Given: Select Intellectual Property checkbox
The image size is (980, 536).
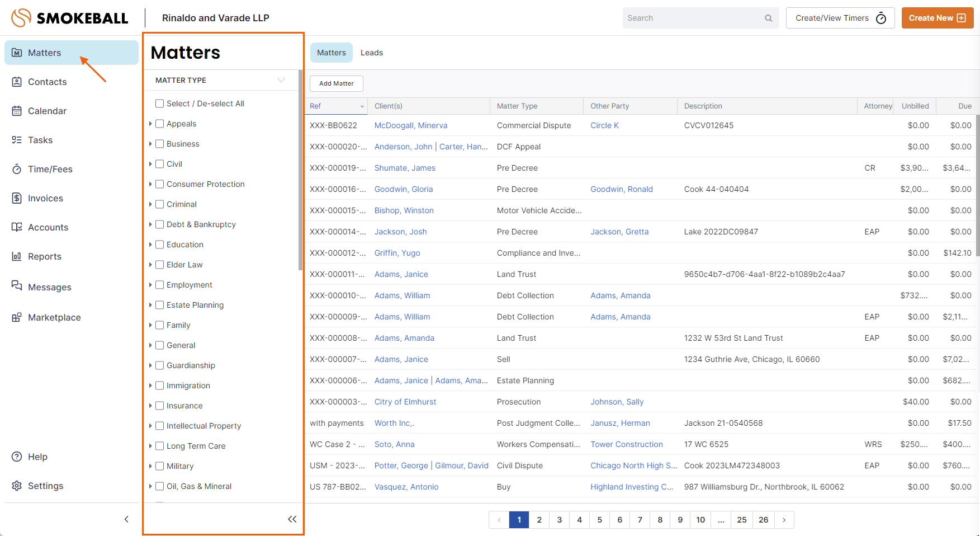Looking at the screenshot, I should 160,426.
